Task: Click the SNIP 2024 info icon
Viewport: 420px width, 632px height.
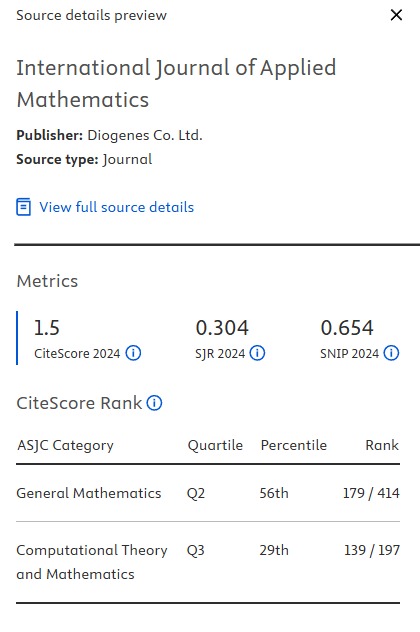Action: [x=391, y=353]
